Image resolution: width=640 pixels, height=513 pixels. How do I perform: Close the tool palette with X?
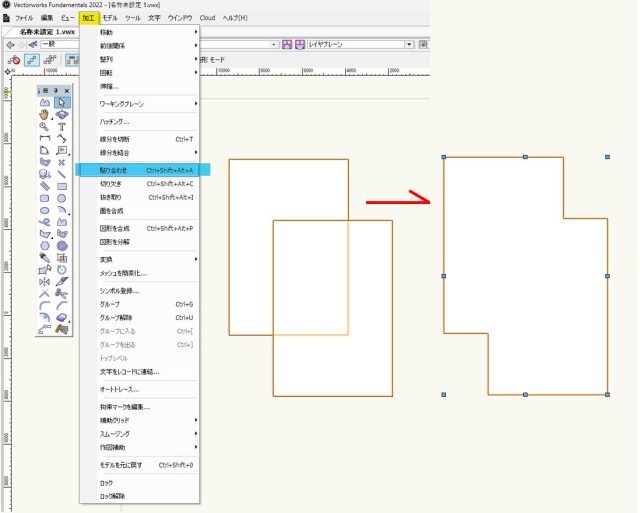[x=66, y=90]
